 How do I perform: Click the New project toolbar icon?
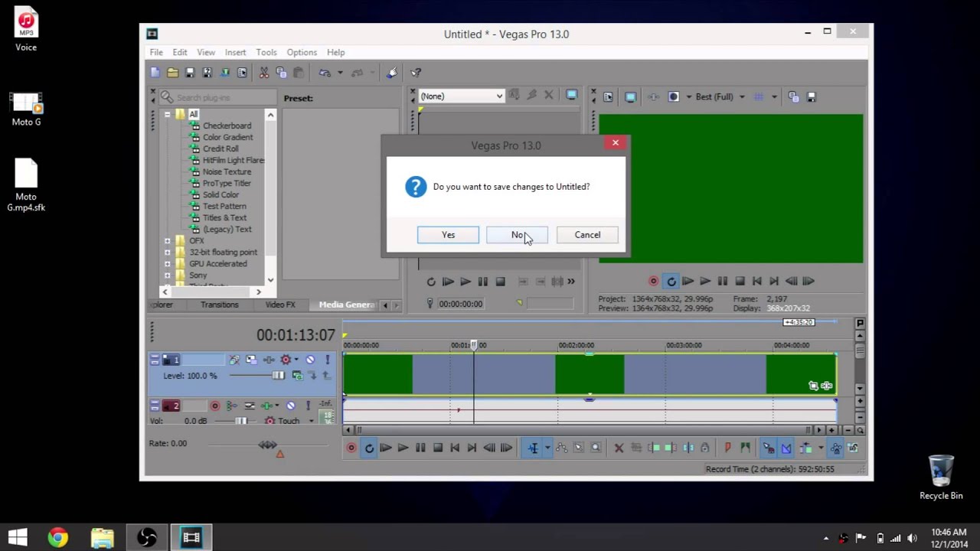[155, 73]
